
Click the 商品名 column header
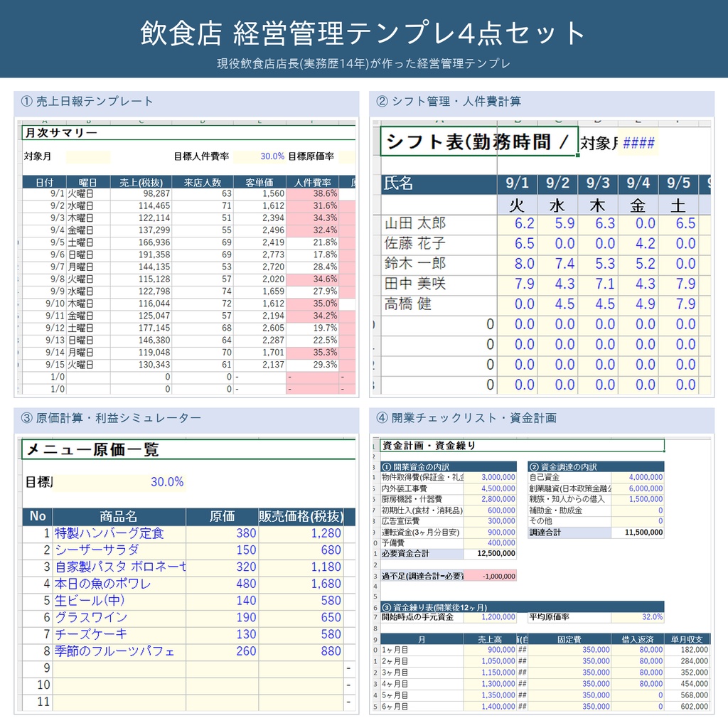pos(119,516)
